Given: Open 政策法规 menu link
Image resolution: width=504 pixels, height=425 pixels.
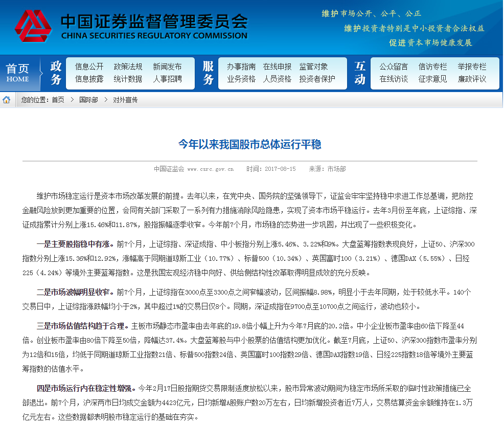Looking at the screenshot, I should (x=128, y=66).
